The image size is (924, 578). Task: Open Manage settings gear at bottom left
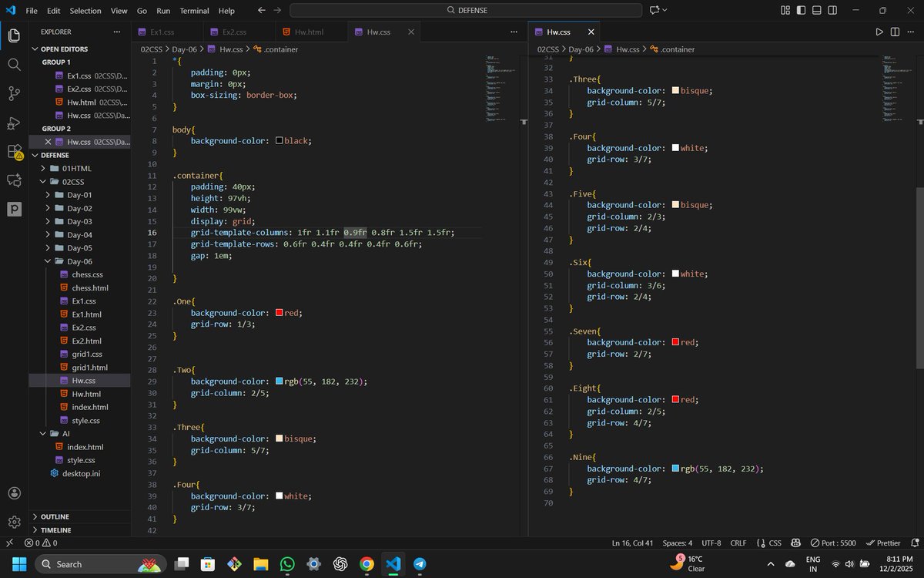(x=13, y=522)
